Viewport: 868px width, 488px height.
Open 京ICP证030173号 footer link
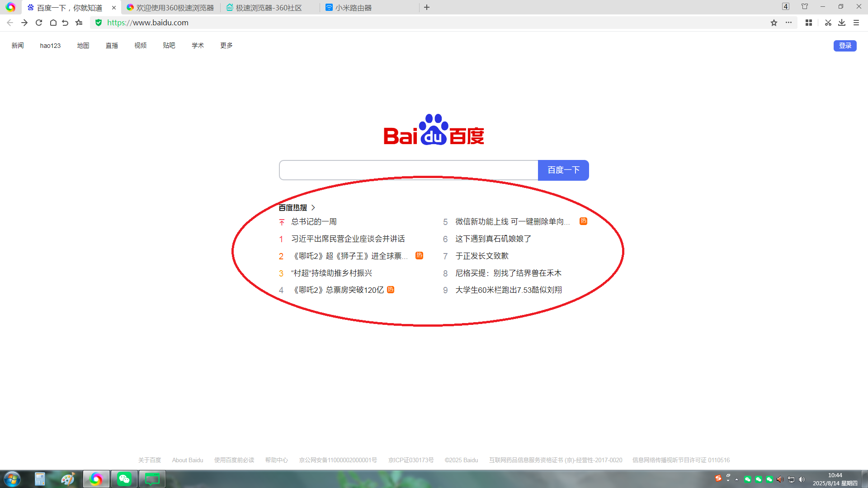(411, 460)
